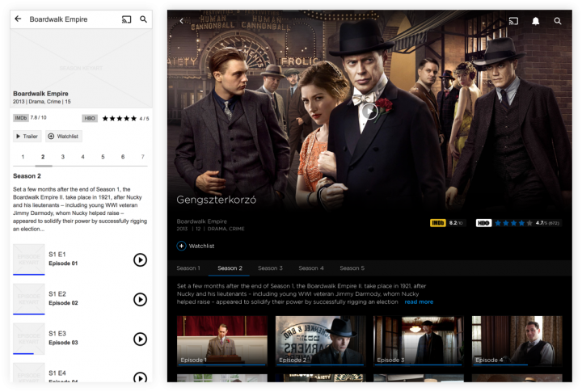Switch to Season 4 tab on dark panel
This screenshot has height=392, width=582.
click(311, 268)
